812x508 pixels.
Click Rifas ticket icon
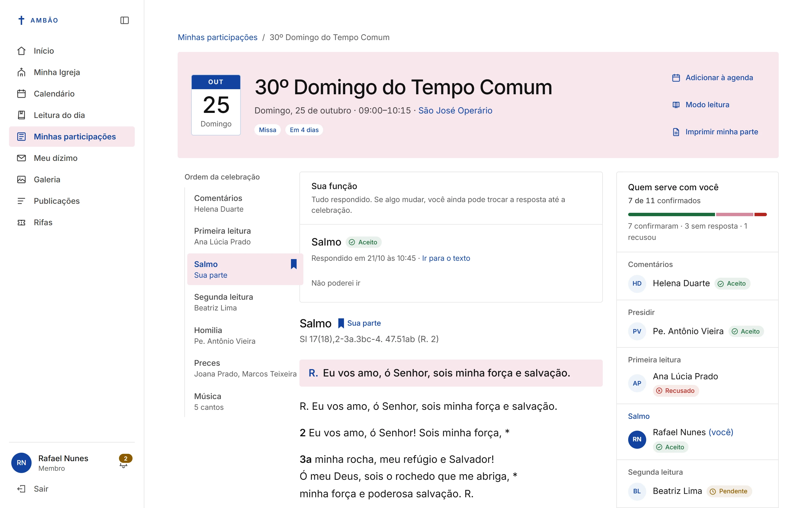pyautogui.click(x=21, y=222)
